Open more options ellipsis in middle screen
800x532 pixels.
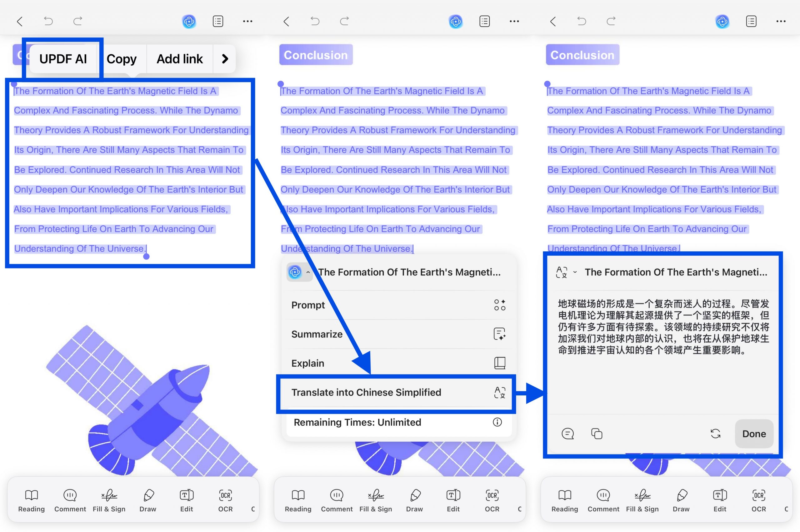tap(514, 21)
